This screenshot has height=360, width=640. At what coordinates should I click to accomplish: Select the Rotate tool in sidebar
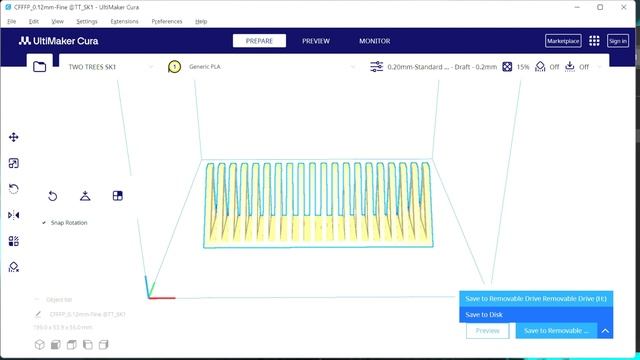[x=13, y=189]
